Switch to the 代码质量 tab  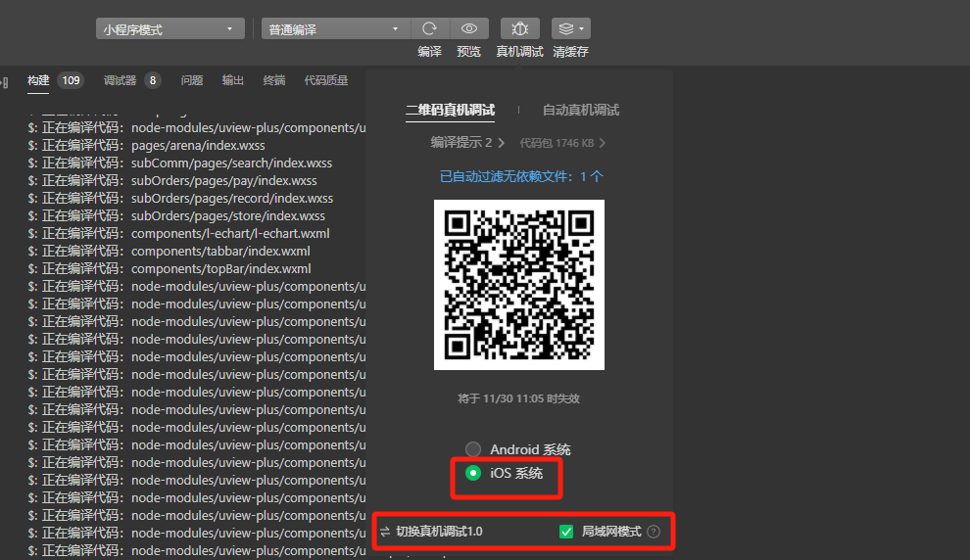click(326, 80)
